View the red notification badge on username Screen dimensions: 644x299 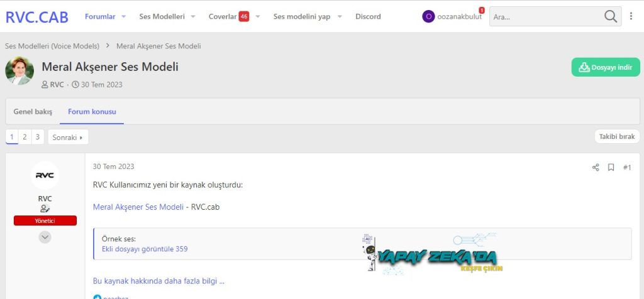tap(481, 10)
